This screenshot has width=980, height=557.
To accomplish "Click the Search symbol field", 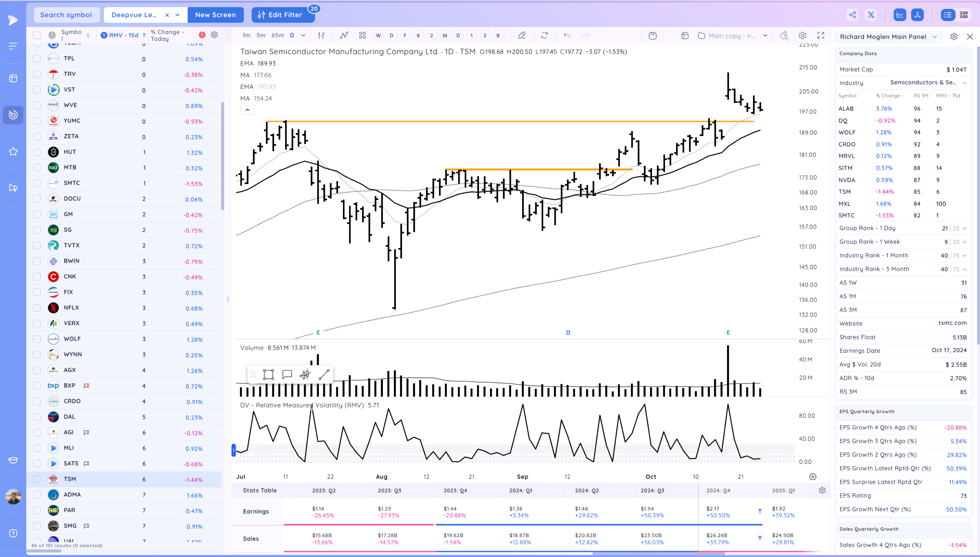I will click(x=66, y=15).
